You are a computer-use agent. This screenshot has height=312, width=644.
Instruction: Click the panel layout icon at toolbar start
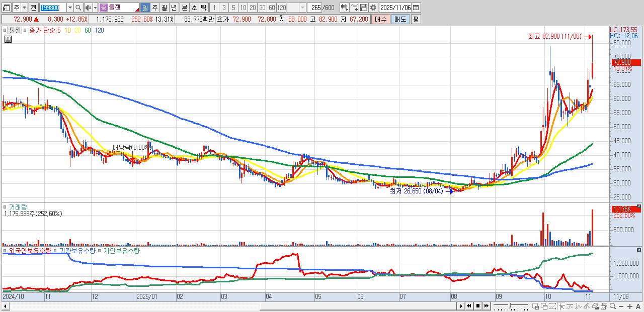tap(7, 8)
